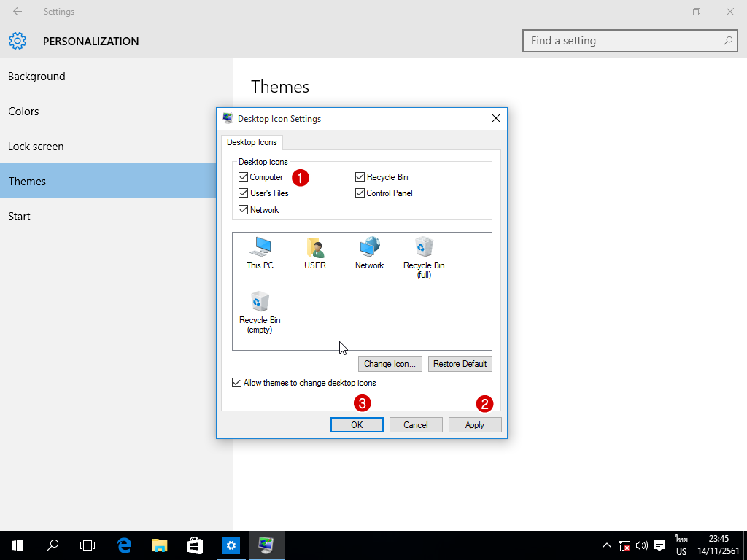Switch to Lock screen settings
Viewport: 747px width, 560px height.
pos(36,147)
